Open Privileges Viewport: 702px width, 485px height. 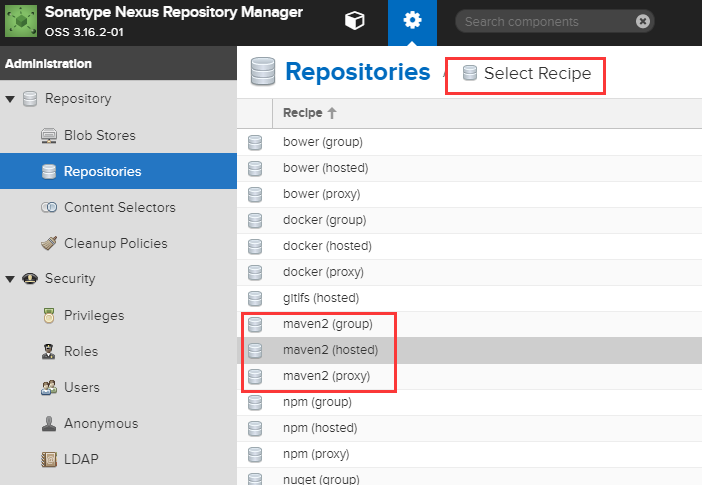pos(94,315)
